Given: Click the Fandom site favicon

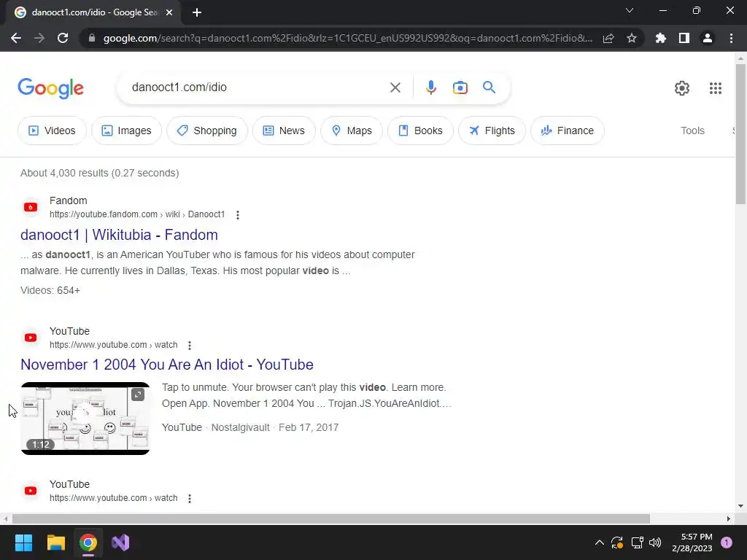Looking at the screenshot, I should pyautogui.click(x=31, y=207).
